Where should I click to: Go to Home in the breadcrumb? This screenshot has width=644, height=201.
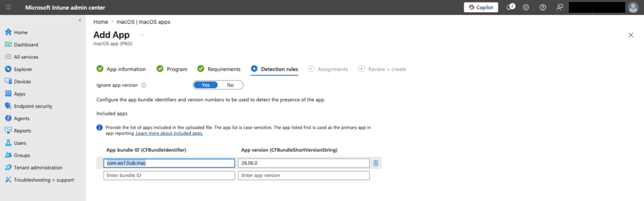pos(101,22)
